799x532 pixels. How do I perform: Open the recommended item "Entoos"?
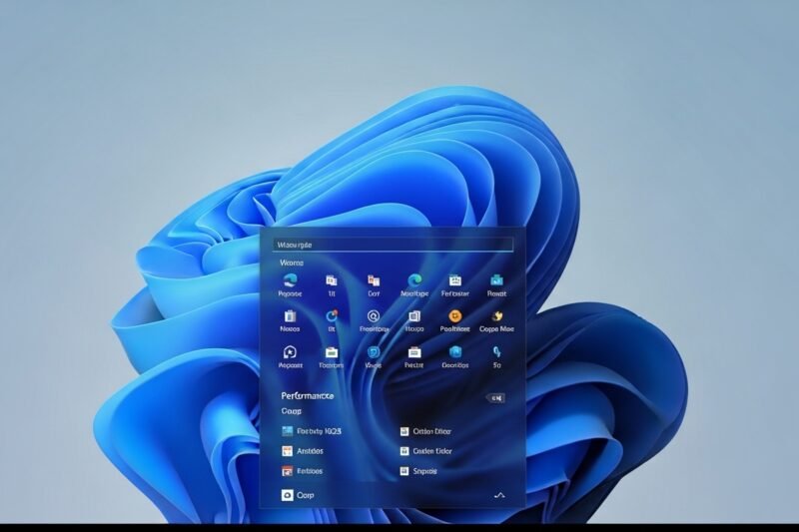[303, 471]
